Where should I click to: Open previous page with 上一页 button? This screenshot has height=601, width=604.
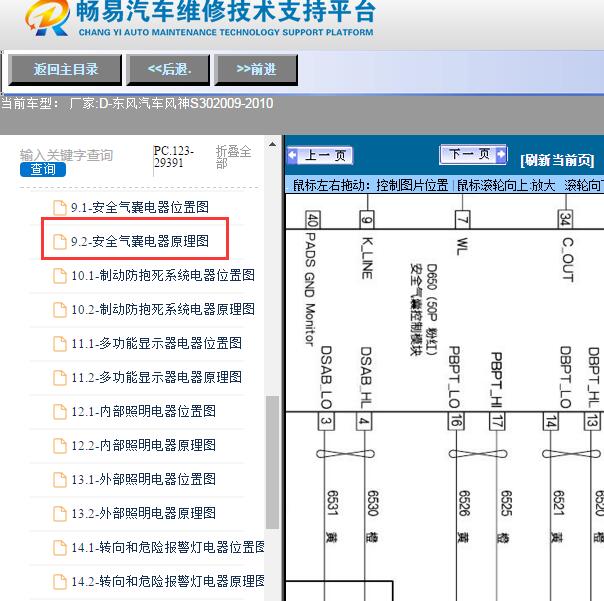click(320, 156)
